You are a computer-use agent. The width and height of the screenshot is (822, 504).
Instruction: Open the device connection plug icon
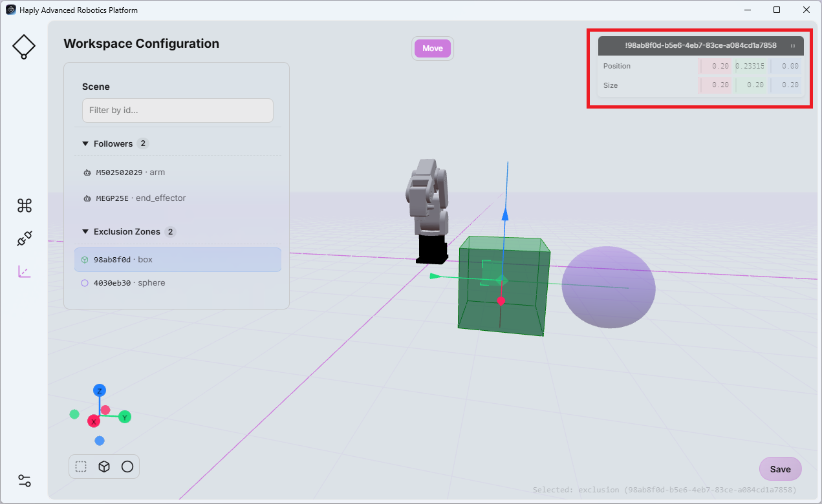point(25,238)
